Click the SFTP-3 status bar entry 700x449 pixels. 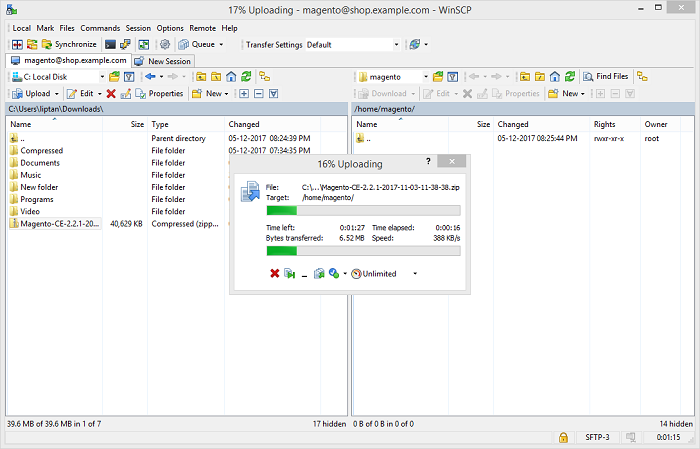[x=597, y=437]
